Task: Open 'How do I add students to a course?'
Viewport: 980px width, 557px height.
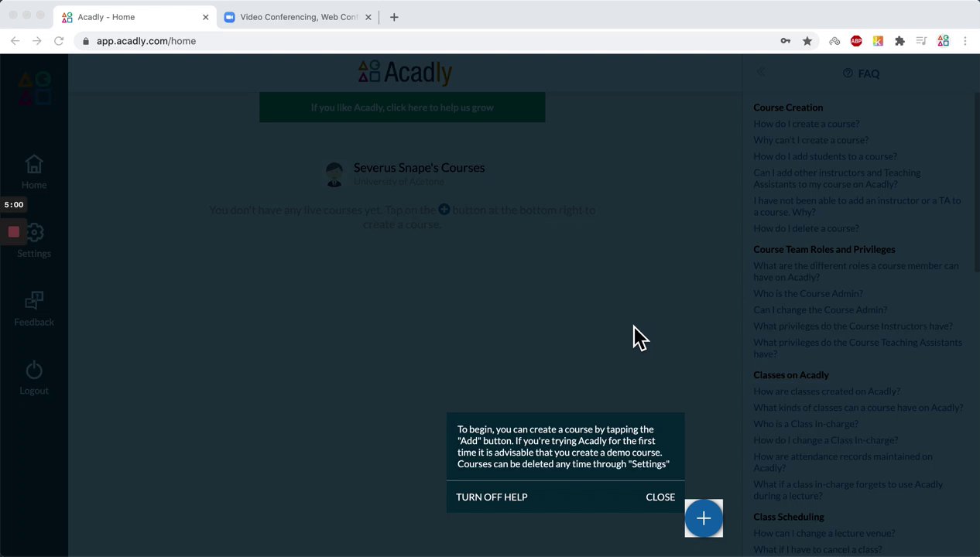Action: click(x=825, y=156)
